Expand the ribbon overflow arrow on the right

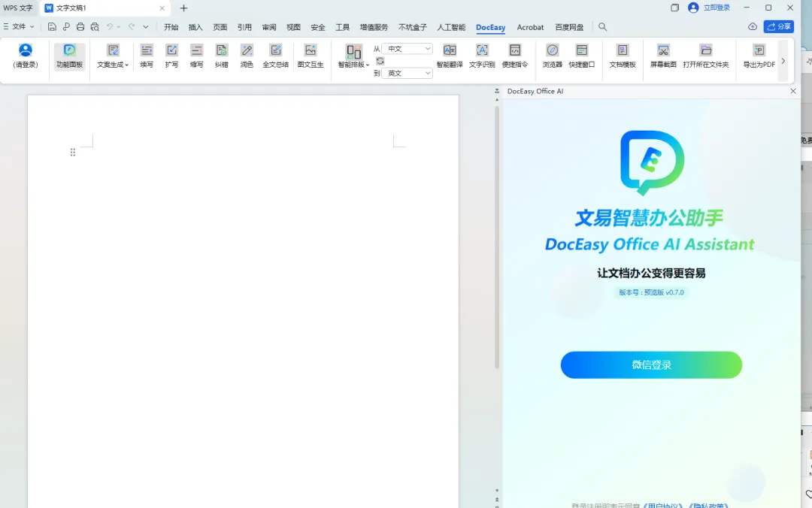click(x=783, y=61)
